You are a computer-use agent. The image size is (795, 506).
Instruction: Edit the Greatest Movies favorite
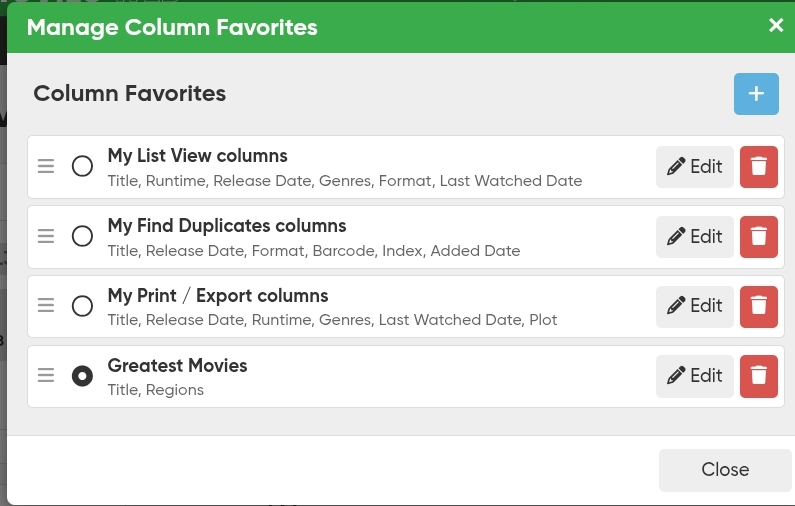[x=694, y=376]
